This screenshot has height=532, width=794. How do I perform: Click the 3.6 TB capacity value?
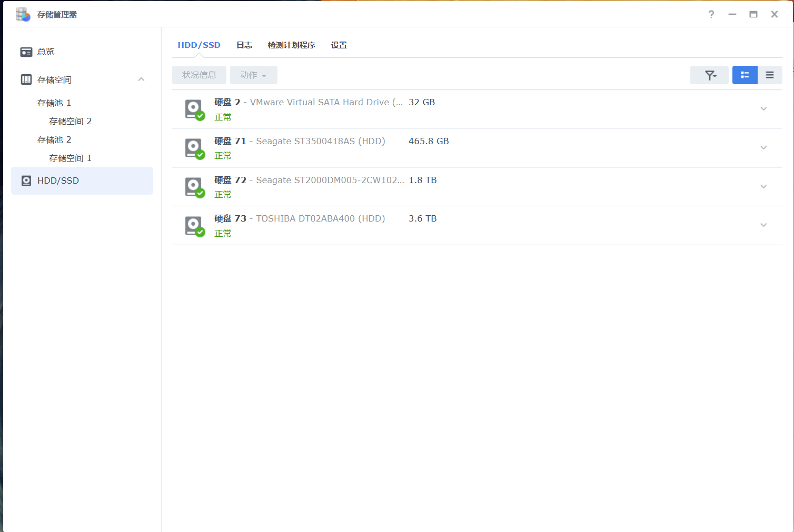[423, 219]
